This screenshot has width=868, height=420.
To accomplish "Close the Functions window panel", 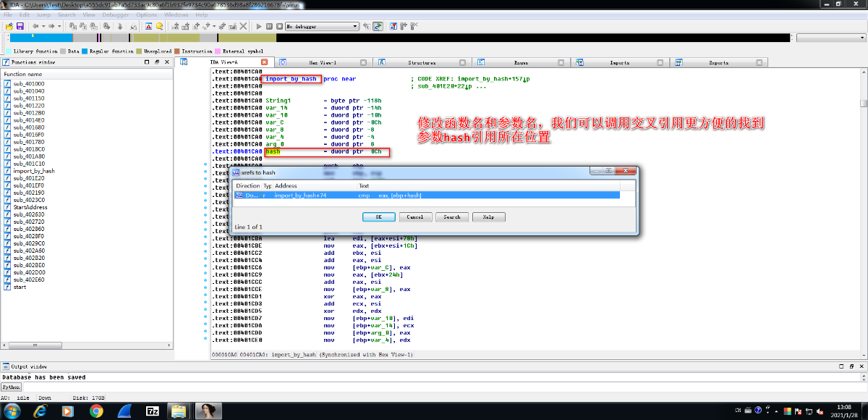I will click(167, 62).
